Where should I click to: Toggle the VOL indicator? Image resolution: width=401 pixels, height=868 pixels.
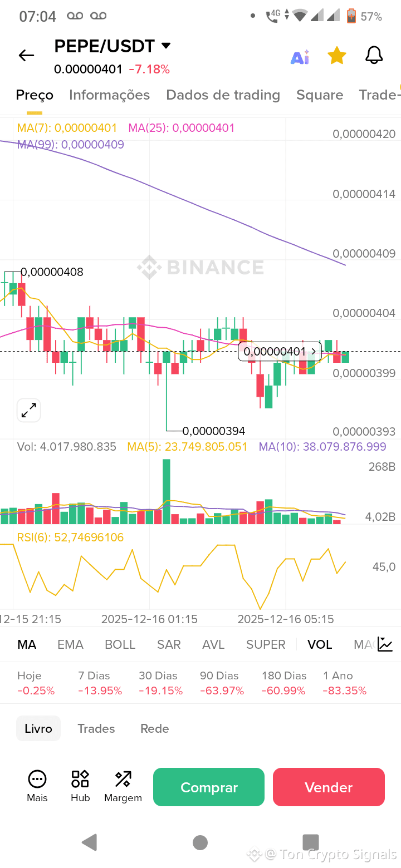[x=320, y=644]
